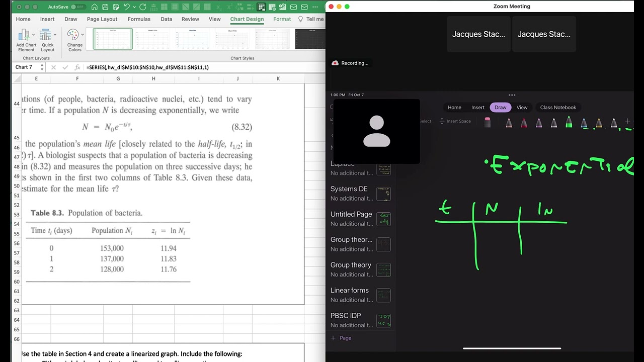
Task: Click the Save icon in Excel's title bar
Action: tap(105, 7)
